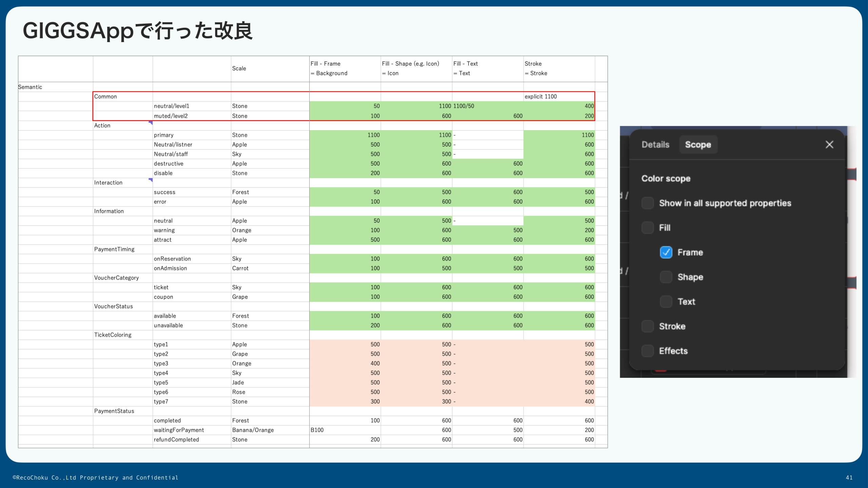Screen dimensions: 868x488
Task: Select the pink type7 row cell
Action: (x=345, y=401)
